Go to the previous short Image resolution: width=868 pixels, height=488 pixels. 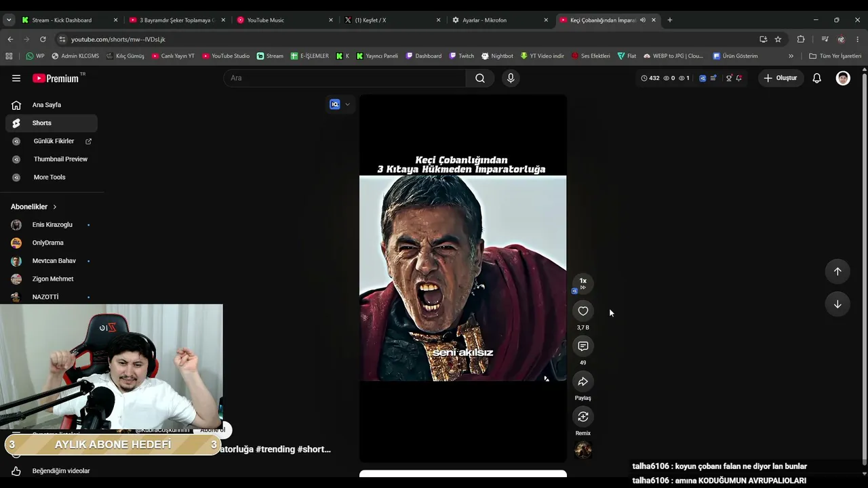pyautogui.click(x=837, y=271)
